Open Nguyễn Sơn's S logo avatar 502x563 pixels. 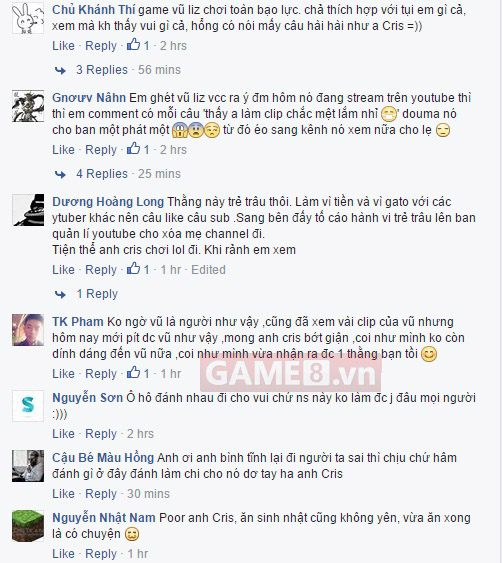[28, 406]
